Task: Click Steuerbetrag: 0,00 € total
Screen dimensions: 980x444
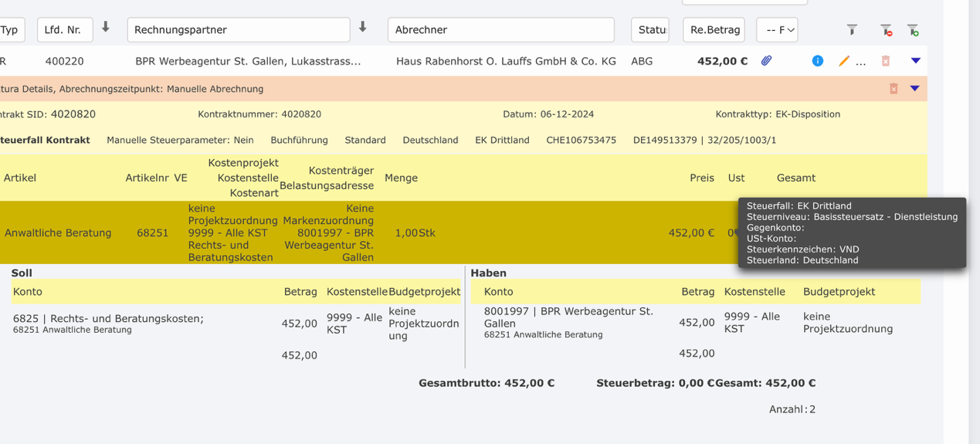Action: (655, 383)
